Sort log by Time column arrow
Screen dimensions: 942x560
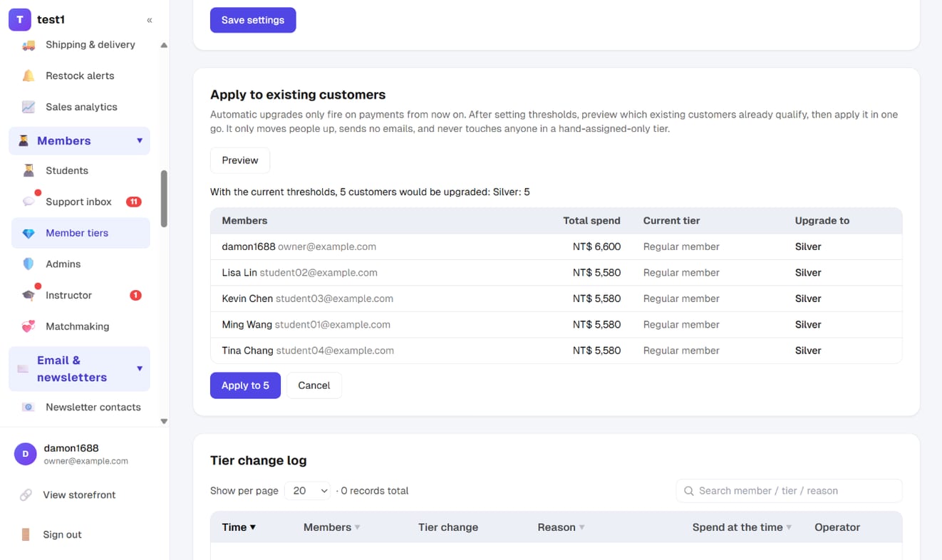253,527
